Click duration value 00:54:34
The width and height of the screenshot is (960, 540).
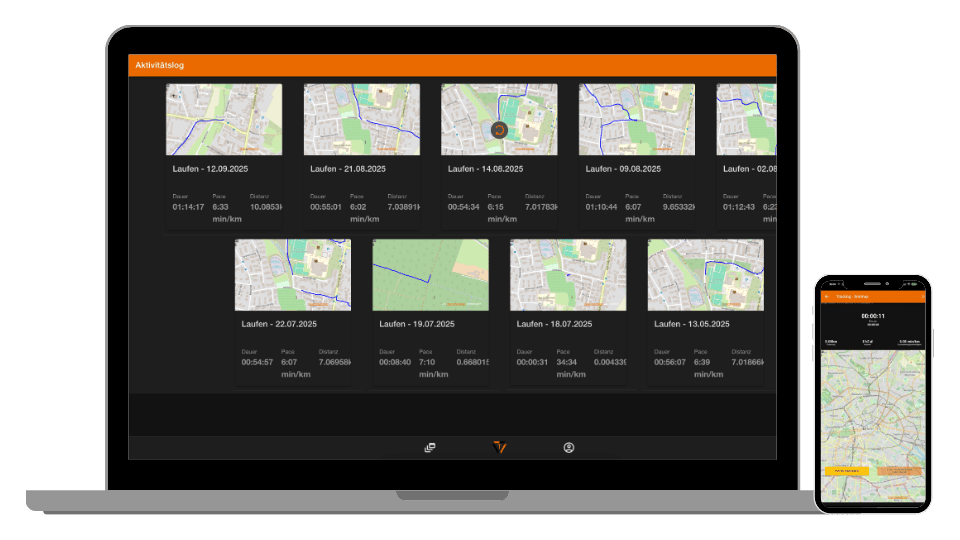[463, 207]
